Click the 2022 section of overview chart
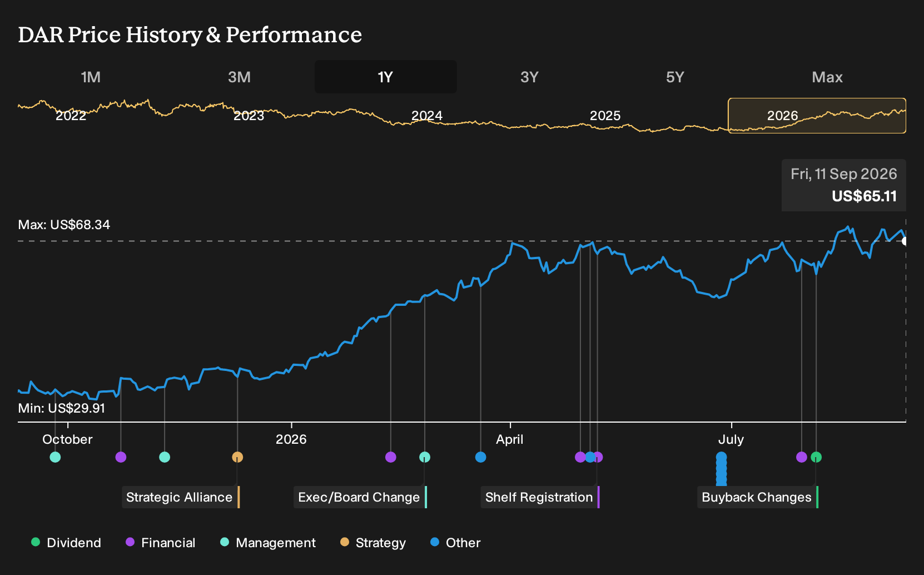 [71, 115]
